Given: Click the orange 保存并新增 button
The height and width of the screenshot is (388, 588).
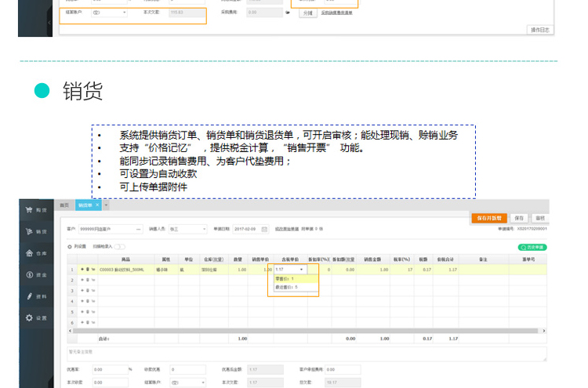Looking at the screenshot, I should coord(489,218).
